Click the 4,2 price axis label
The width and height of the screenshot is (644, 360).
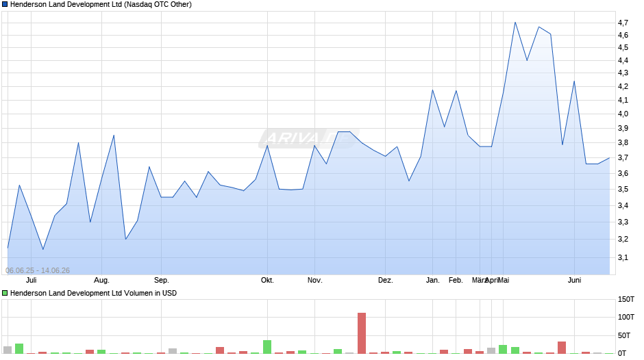[x=623, y=87]
